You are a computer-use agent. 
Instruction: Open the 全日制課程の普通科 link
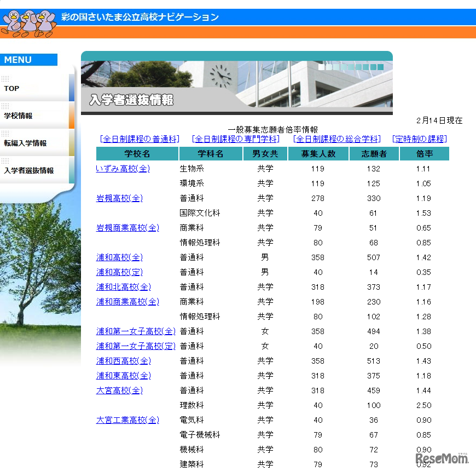tap(140, 139)
